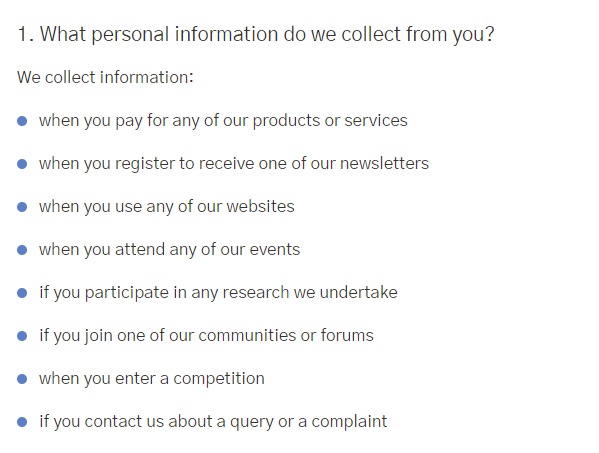The image size is (599, 453).
Task: Click bullet next to pay for products
Action: 22,121
